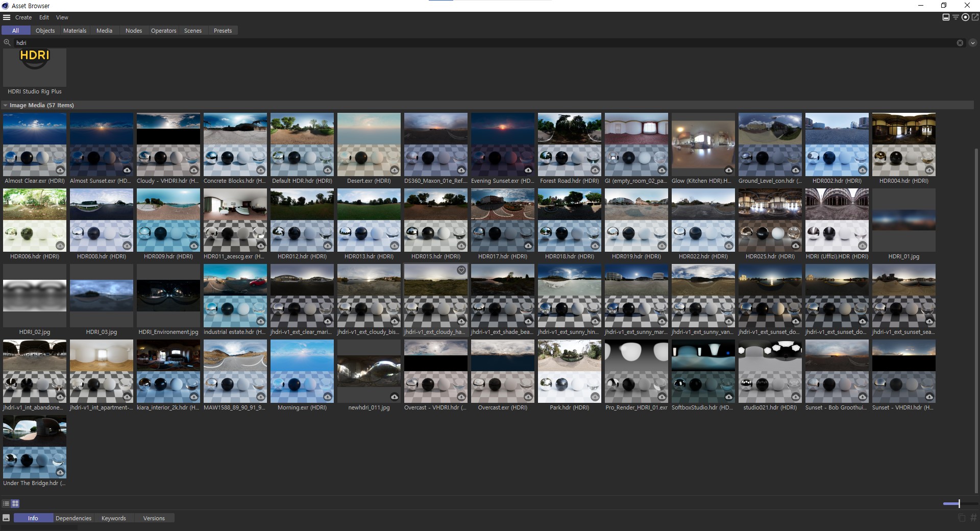Click the cloud download icon on Desert.exr

[395, 170]
